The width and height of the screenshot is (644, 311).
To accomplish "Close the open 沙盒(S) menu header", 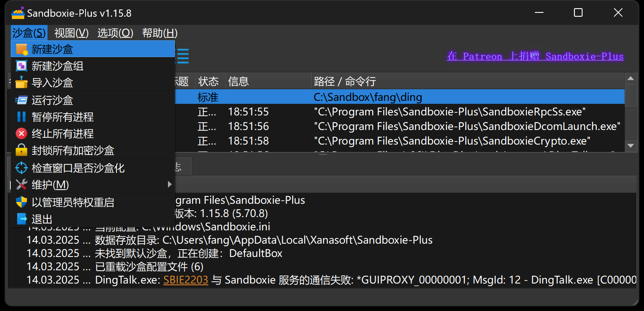I will point(29,33).
